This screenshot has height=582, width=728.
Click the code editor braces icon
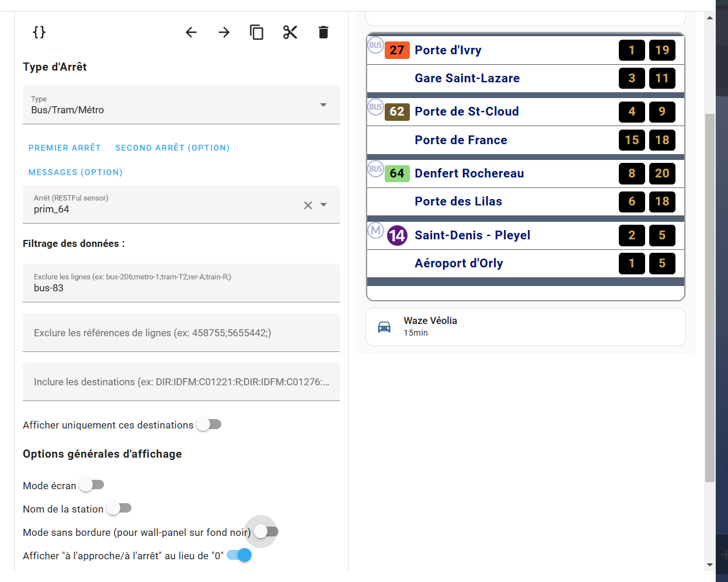[x=39, y=32]
